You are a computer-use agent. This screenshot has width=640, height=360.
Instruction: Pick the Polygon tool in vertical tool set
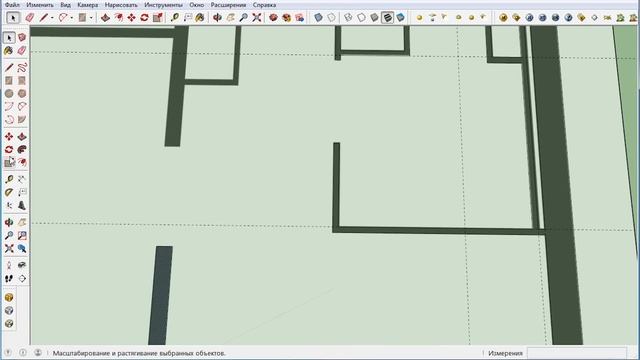22,93
